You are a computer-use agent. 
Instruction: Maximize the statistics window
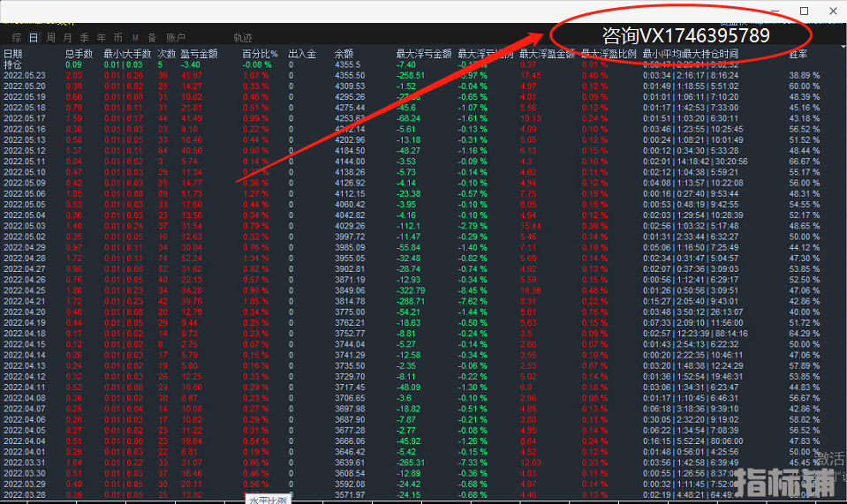click(804, 11)
